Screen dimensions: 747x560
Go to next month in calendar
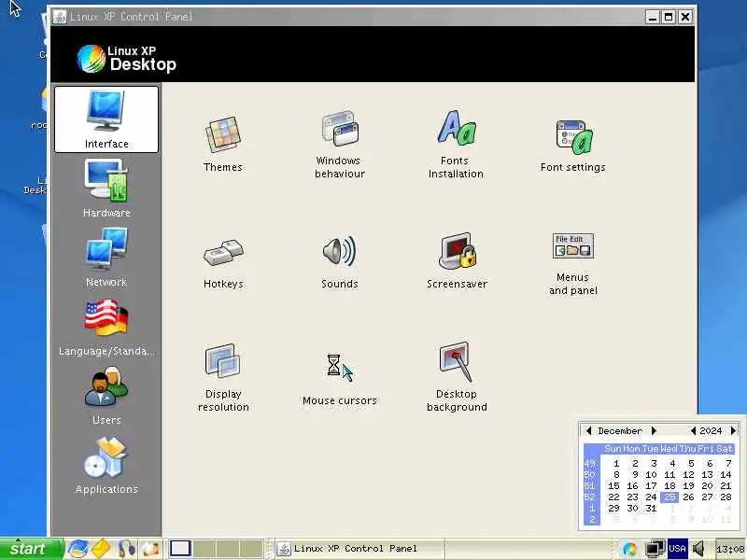(655, 430)
